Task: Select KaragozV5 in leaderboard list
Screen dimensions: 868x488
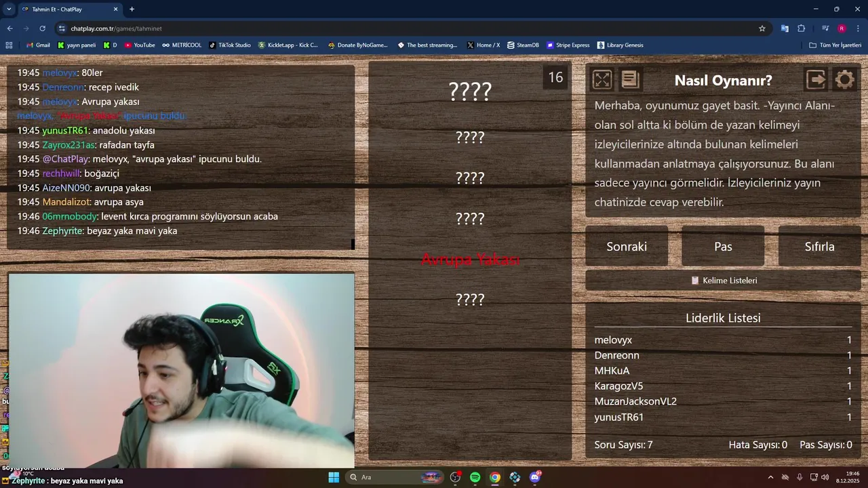Action: click(618, 386)
